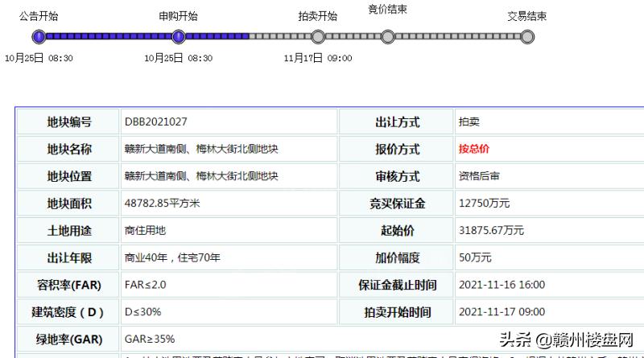Click the 保证金截止时间 label cell

click(x=396, y=285)
